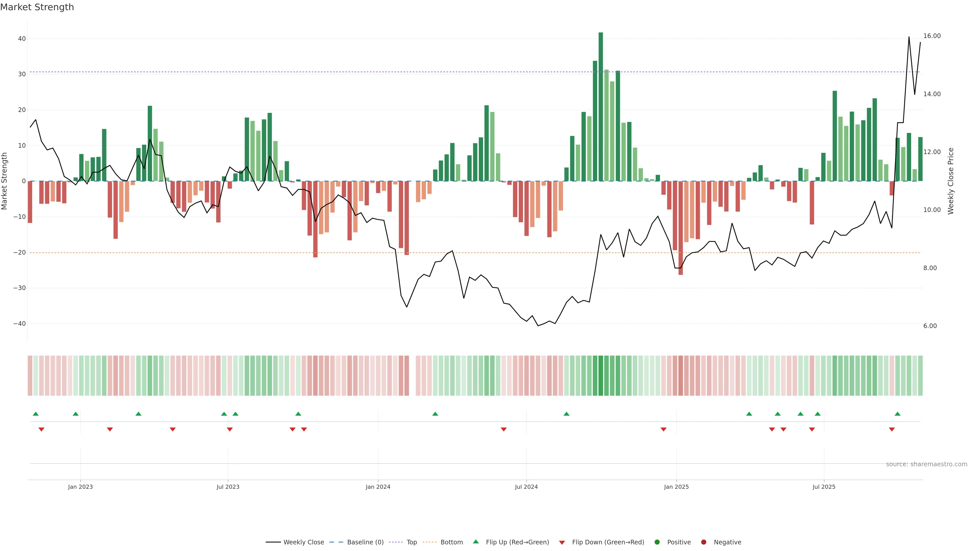Click the source: sharemaestro.com text
The image size is (980, 551).
pyautogui.click(x=926, y=464)
